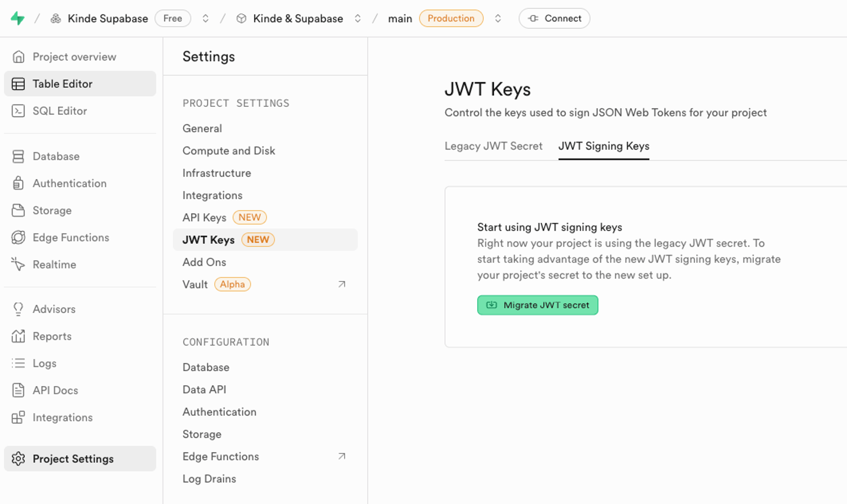Switch to the Legacy JWT Secret tab
Viewport: 847px width, 504px height.
(x=494, y=146)
